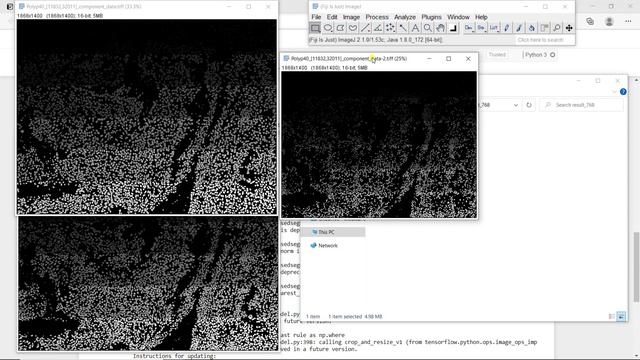This screenshot has height=360, width=640.
Task: Refresh the File Explorer folder
Action: [529, 105]
